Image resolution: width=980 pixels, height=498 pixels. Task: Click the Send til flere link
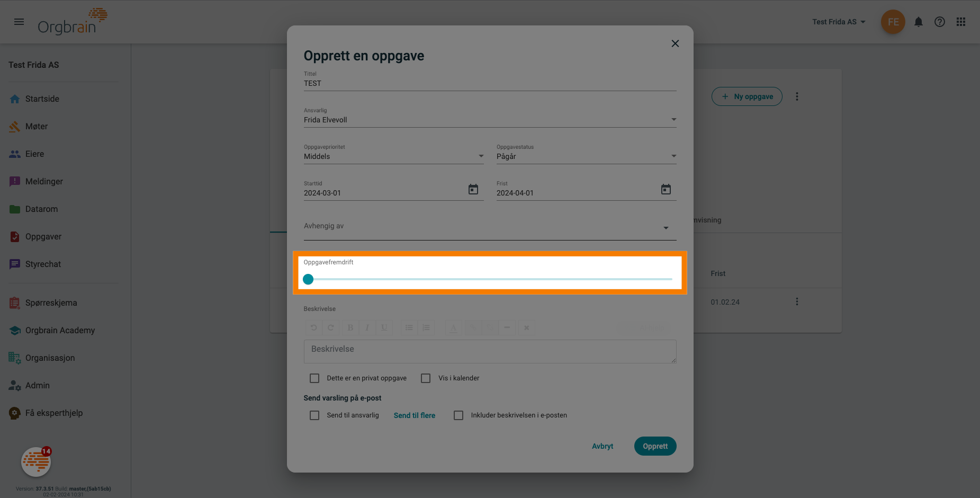[415, 415]
